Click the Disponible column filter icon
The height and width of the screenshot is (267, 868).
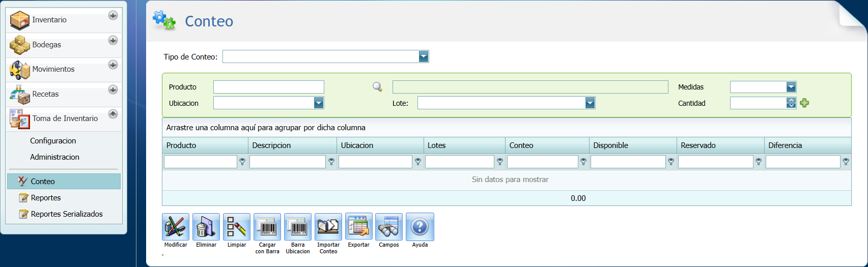point(671,162)
